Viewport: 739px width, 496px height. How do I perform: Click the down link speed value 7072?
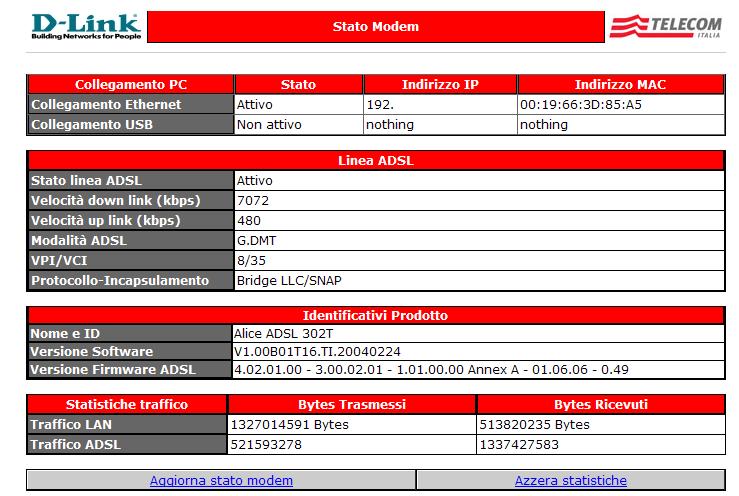tap(254, 200)
